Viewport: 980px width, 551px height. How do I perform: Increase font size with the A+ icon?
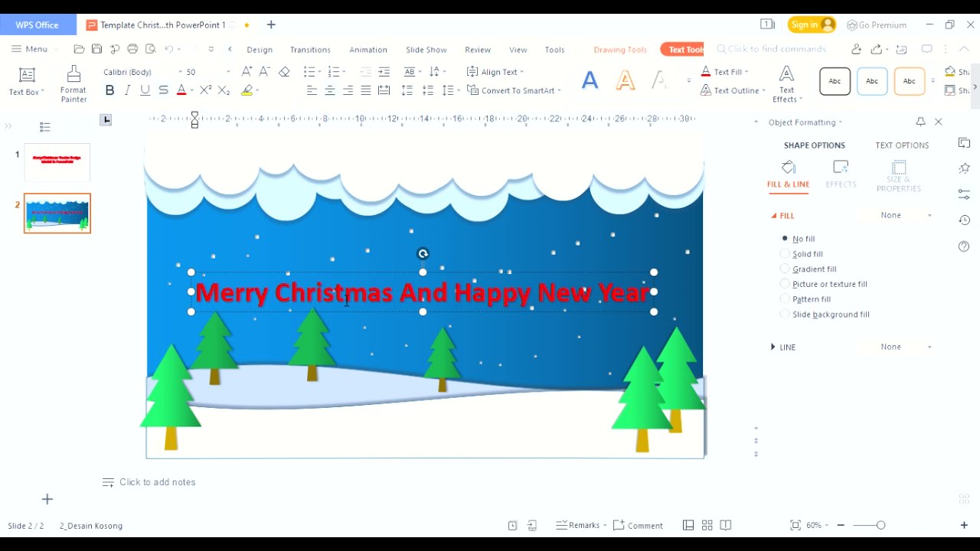(x=247, y=71)
